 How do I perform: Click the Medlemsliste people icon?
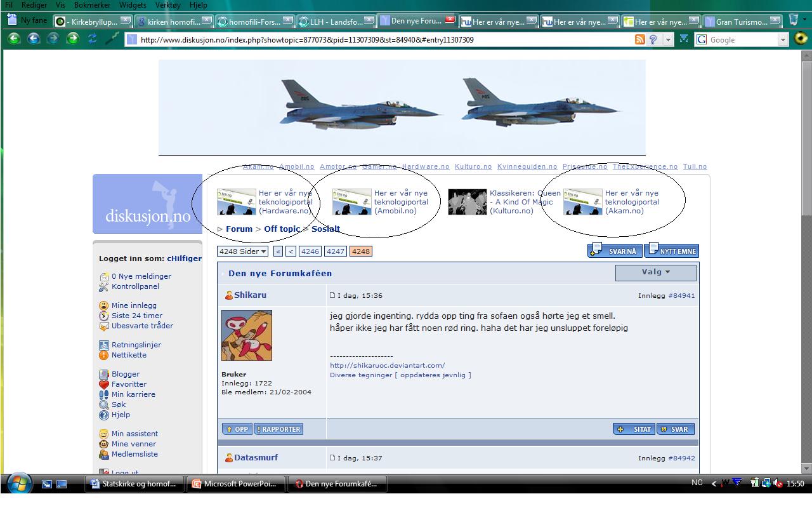[x=104, y=454]
